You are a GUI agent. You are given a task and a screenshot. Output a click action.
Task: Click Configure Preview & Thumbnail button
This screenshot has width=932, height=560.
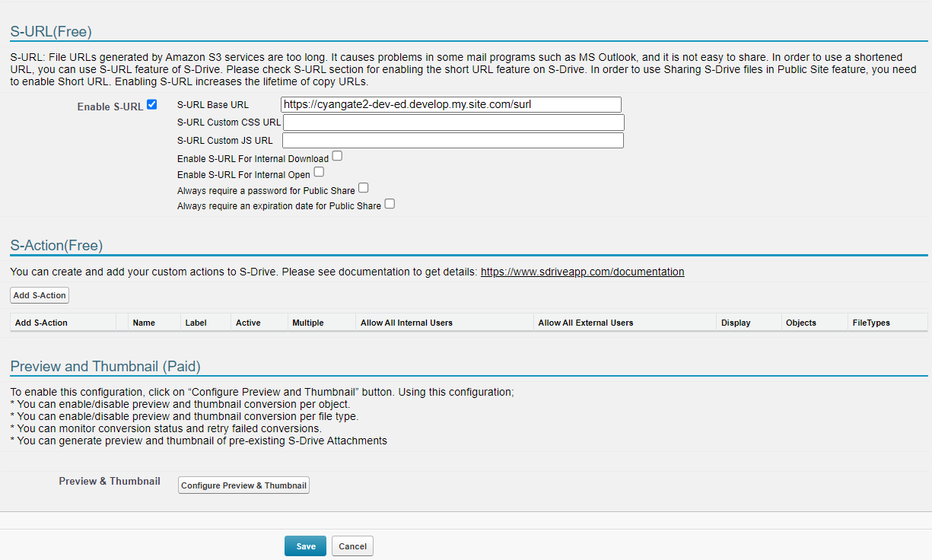(243, 485)
